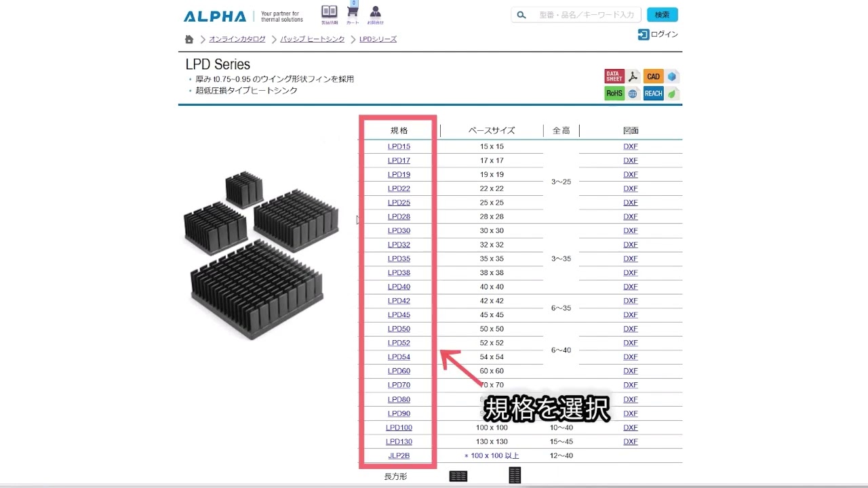Image resolution: width=868 pixels, height=488 pixels.
Task: Click the 検索 search button
Action: [662, 15]
